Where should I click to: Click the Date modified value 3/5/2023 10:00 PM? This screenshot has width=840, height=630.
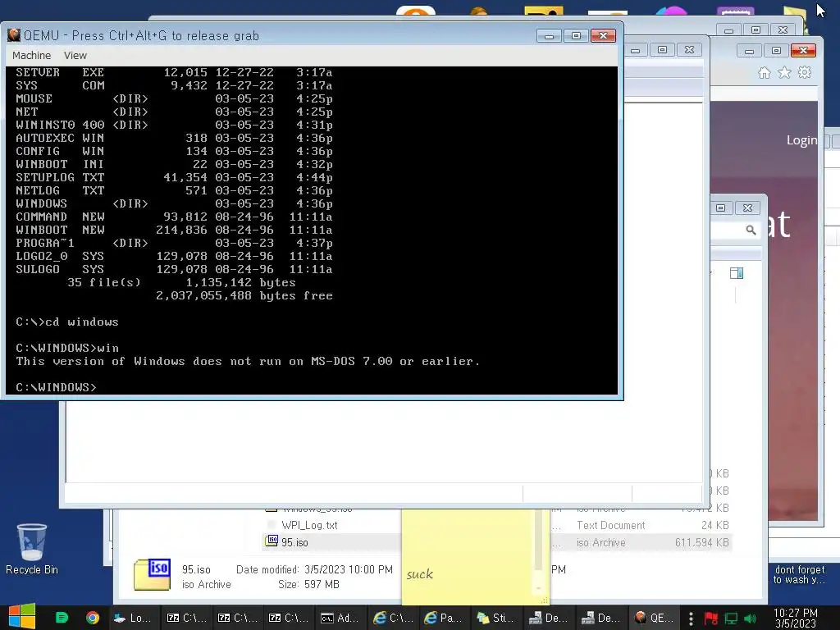[x=348, y=569]
